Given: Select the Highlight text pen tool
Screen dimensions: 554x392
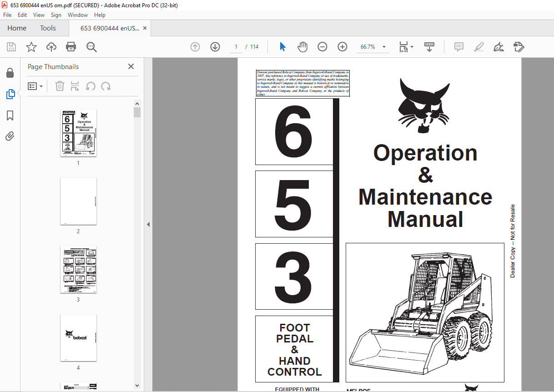Looking at the screenshot, I should [x=479, y=47].
